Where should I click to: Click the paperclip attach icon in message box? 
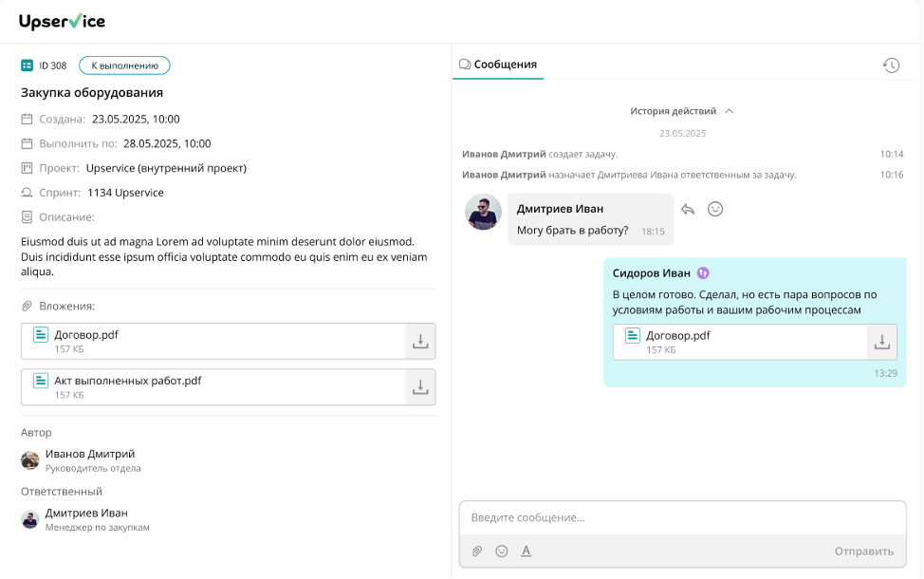point(477,551)
